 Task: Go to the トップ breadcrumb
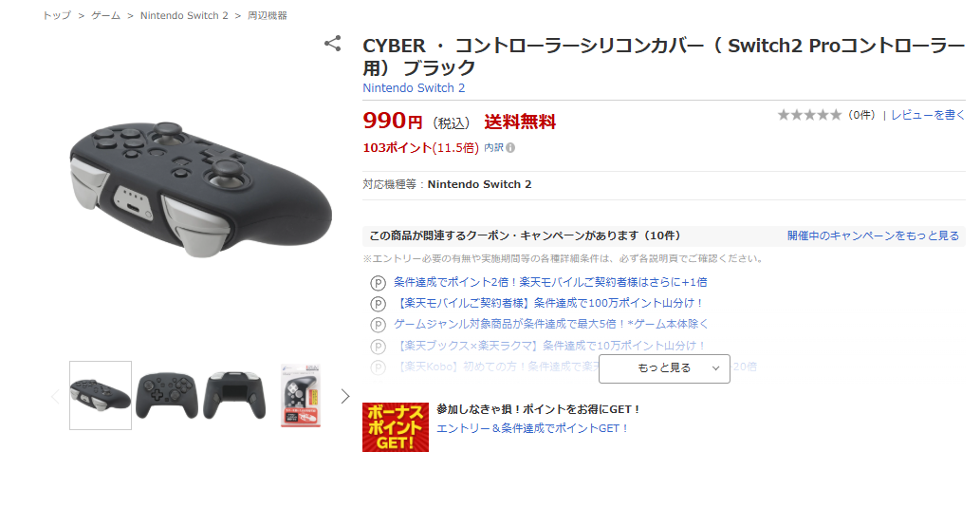click(57, 15)
